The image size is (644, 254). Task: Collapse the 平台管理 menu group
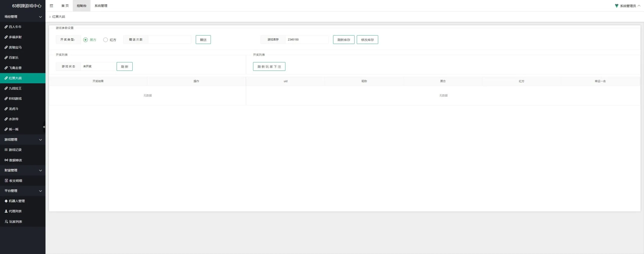coord(23,191)
